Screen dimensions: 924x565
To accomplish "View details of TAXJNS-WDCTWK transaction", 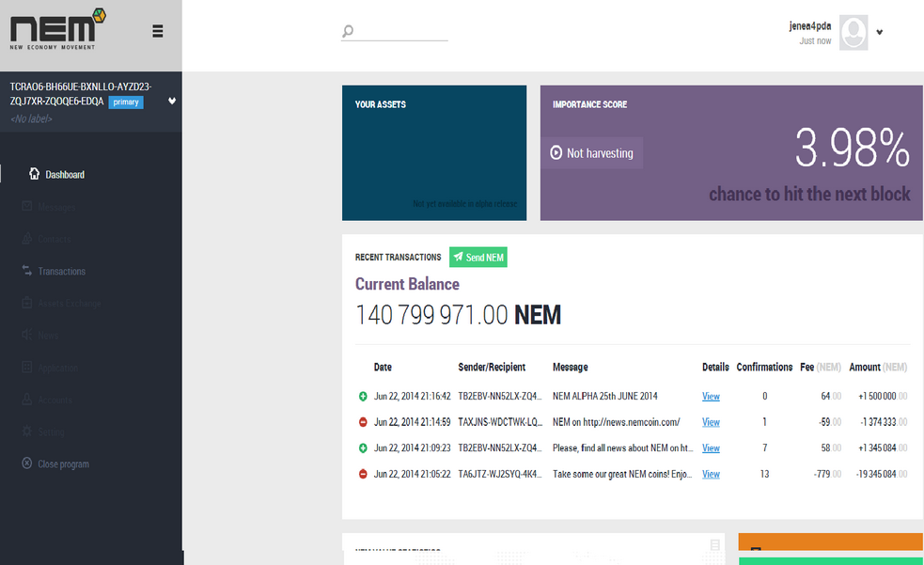I will pos(711,422).
